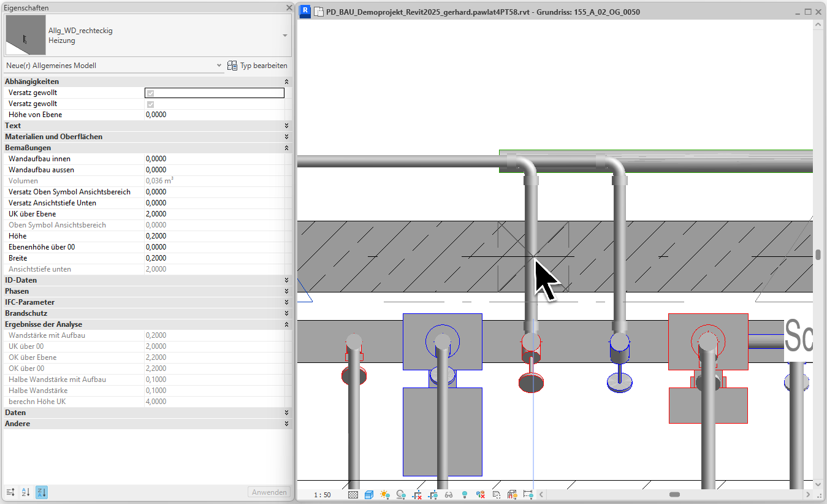Click the Reveal Constraints icon
Image resolution: width=827 pixels, height=504 pixels.
tap(527, 494)
